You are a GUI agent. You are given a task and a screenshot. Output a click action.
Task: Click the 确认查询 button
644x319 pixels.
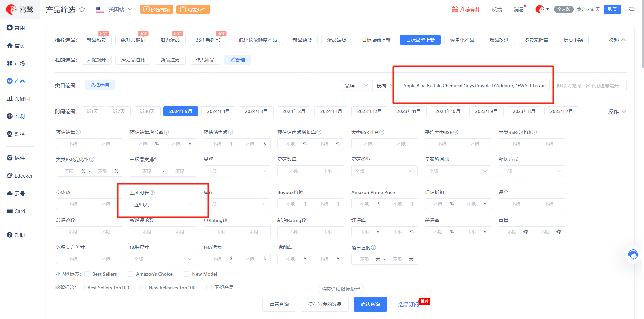[x=370, y=304]
